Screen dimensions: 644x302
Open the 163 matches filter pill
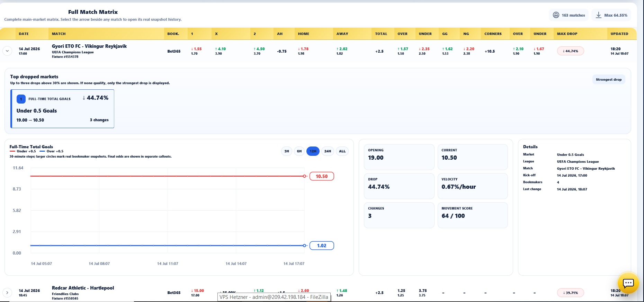click(x=569, y=15)
